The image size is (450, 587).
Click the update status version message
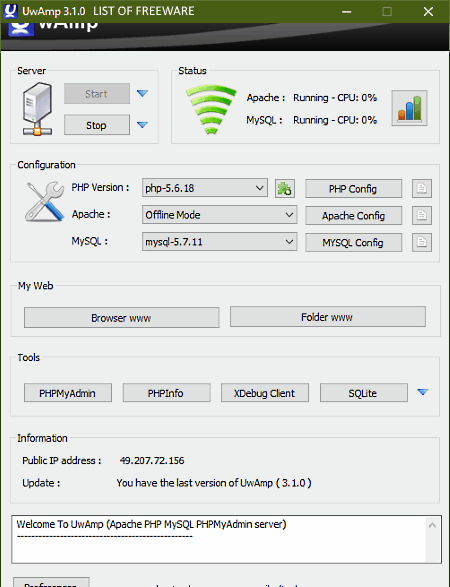[214, 483]
